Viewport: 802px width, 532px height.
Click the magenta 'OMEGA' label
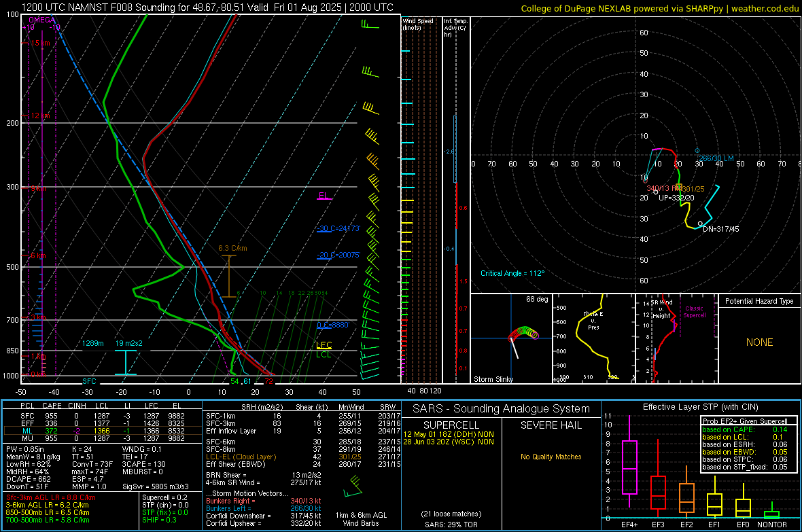point(41,20)
